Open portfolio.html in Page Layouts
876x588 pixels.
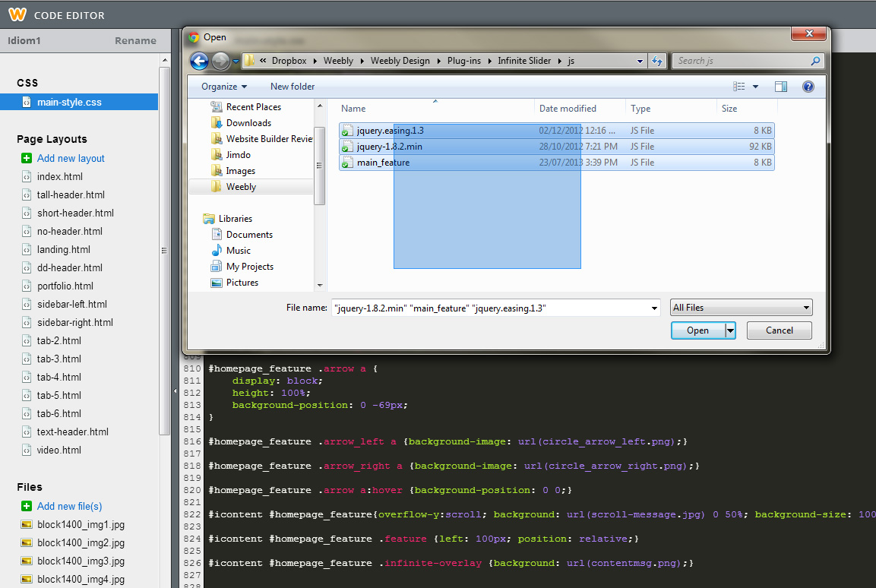65,286
